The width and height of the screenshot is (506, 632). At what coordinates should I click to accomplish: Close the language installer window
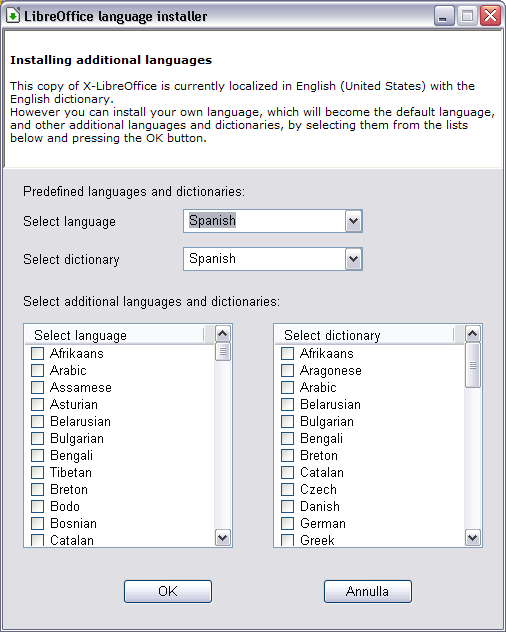[x=490, y=16]
